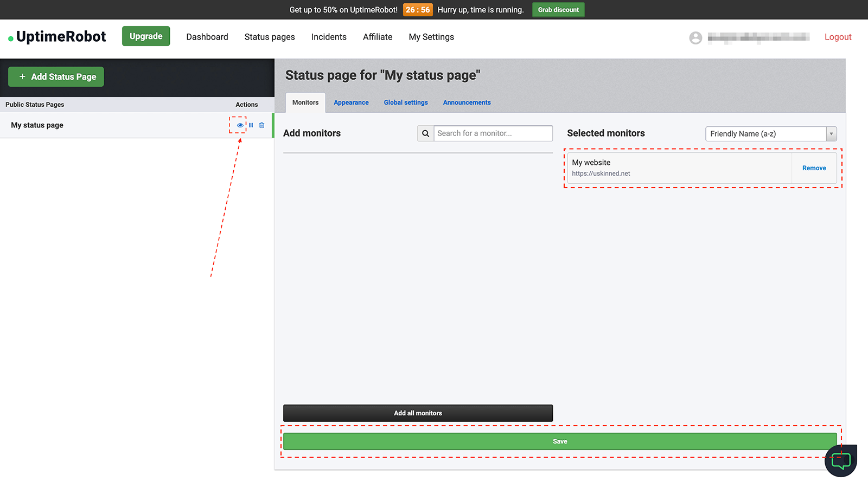The image size is (868, 488).
Task: Click the UptimeRobot logo
Action: pyautogui.click(x=56, y=36)
